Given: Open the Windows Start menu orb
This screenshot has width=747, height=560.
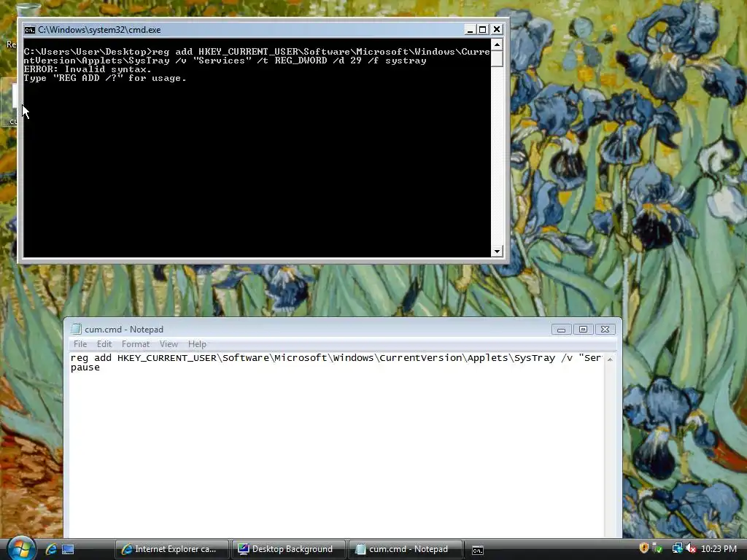Looking at the screenshot, I should click(21, 548).
